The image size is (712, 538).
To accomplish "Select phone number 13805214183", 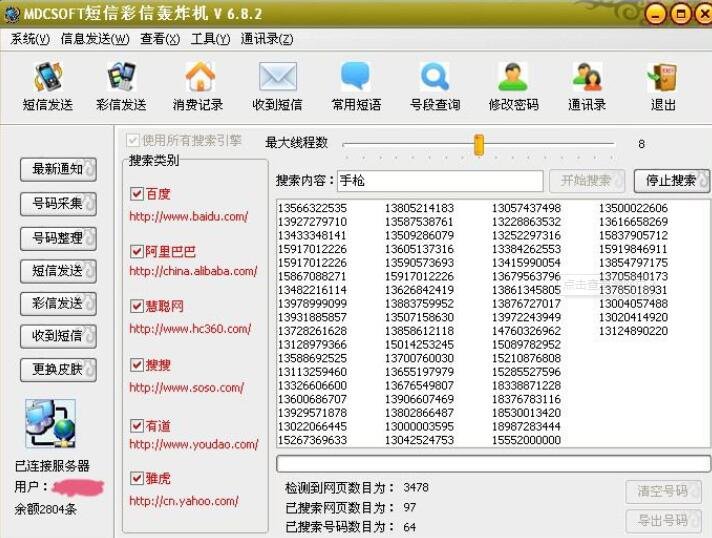I will click(x=419, y=208).
